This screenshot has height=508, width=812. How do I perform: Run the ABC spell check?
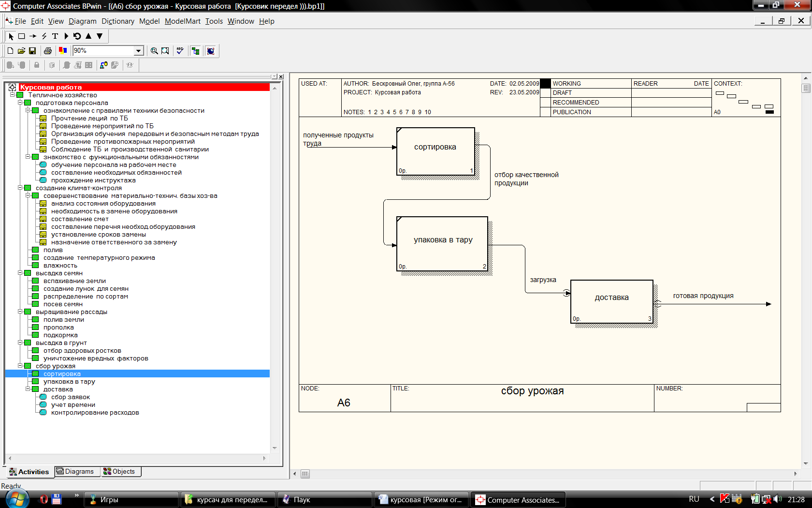pyautogui.click(x=180, y=51)
